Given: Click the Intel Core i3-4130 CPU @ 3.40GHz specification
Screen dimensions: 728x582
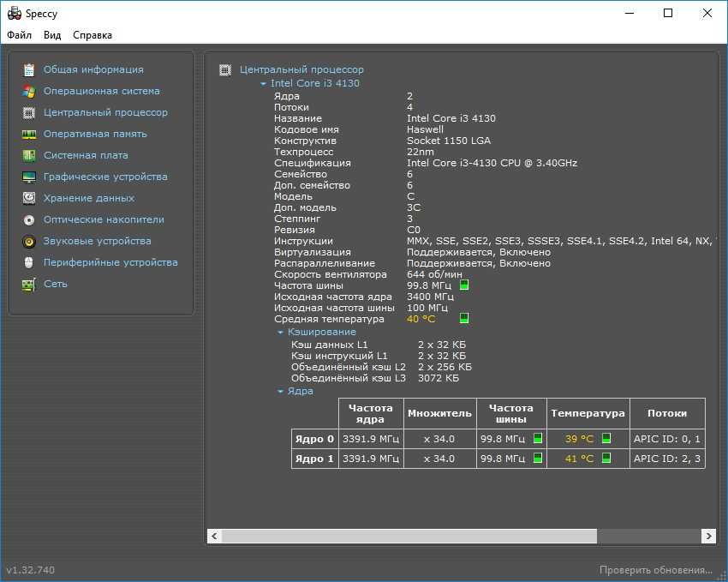Looking at the screenshot, I should [492, 163].
